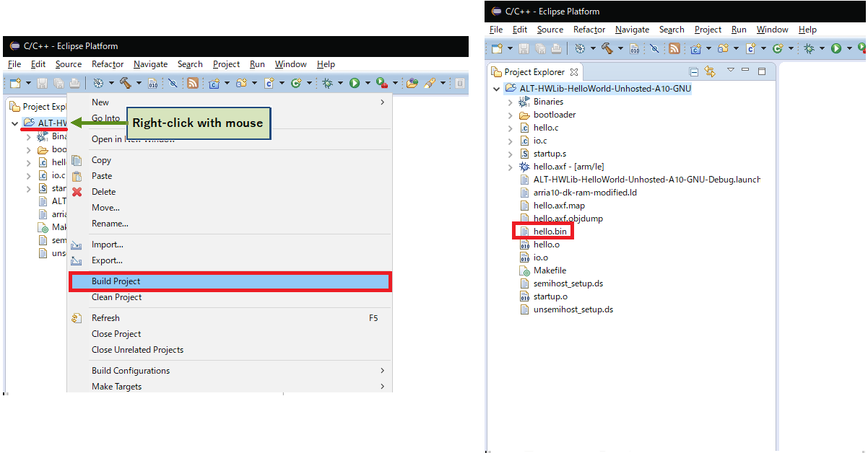Viewport: 868px width, 453px height.
Task: Select the hello.bin file in the tree
Action: pyautogui.click(x=550, y=232)
